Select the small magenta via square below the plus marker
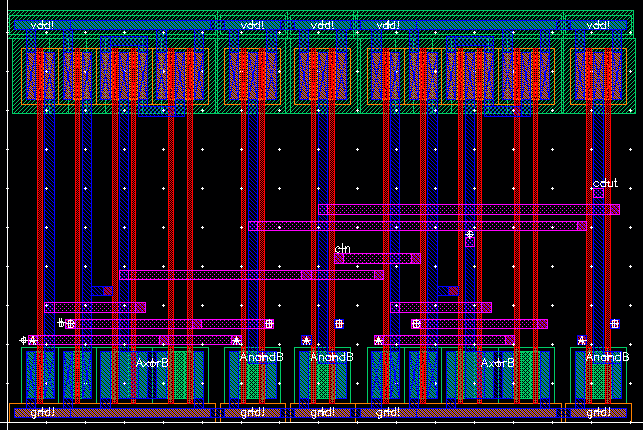 click(x=470, y=242)
